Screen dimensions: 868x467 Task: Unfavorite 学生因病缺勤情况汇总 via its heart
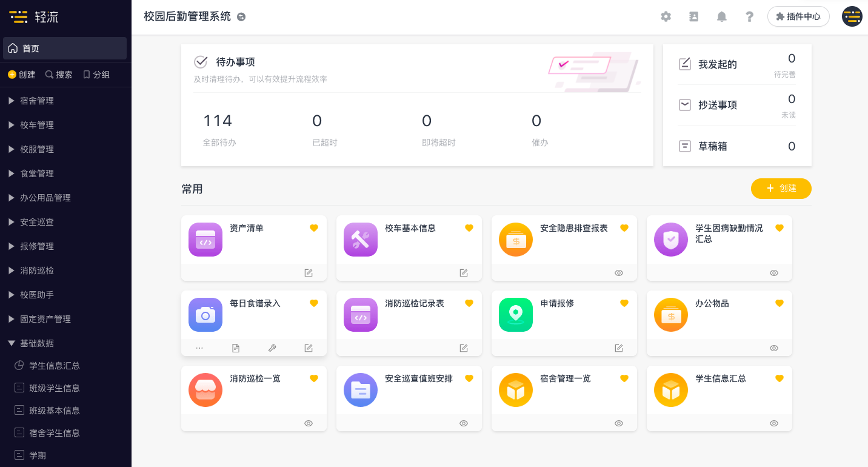pyautogui.click(x=780, y=228)
